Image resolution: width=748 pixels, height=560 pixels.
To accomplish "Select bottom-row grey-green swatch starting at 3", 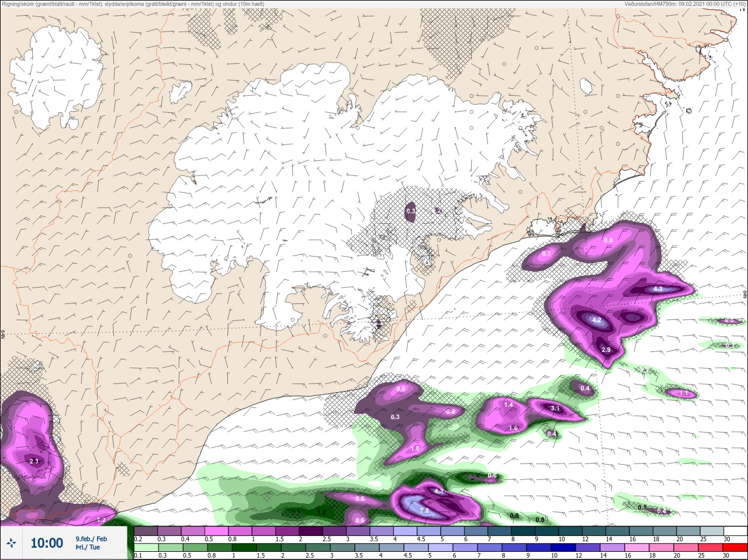I will pyautogui.click(x=342, y=548).
